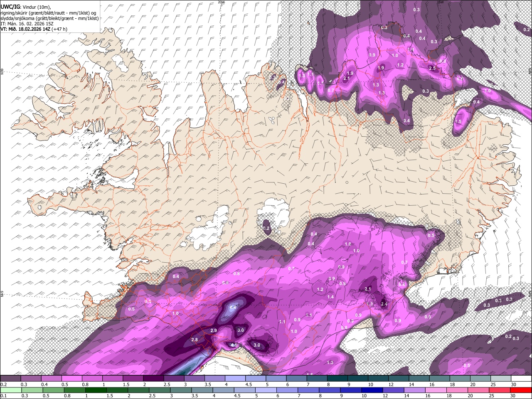Click the '2.8' precipitation value on the map
The image size is (532, 399).
tap(194, 340)
